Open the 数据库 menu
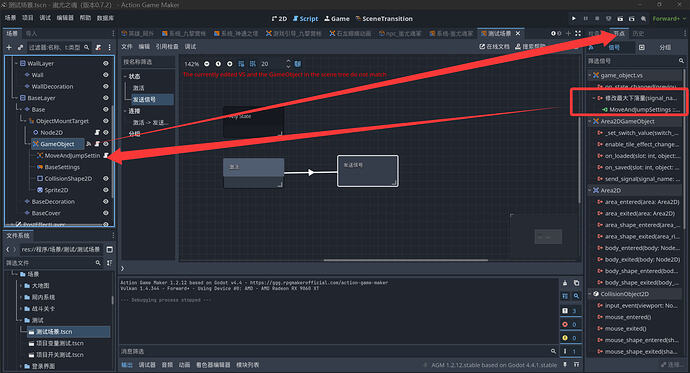The height and width of the screenshot is (373, 690). click(105, 18)
